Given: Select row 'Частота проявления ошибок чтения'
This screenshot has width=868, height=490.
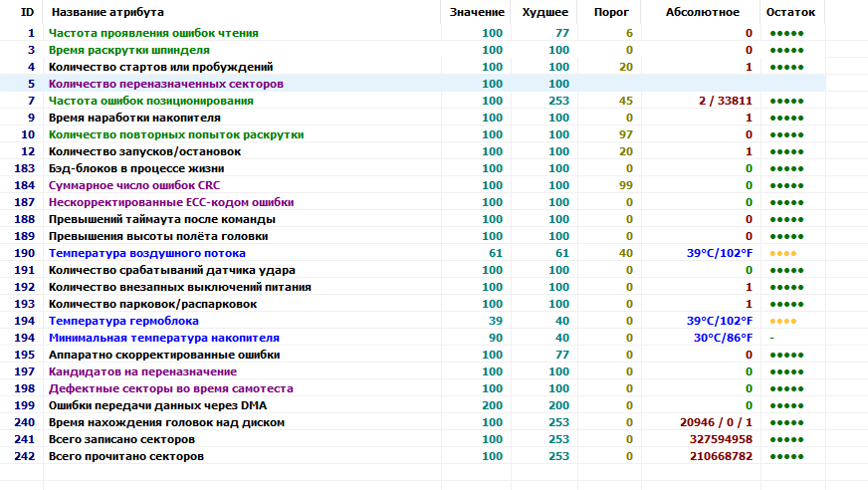Looking at the screenshot, I should point(412,33).
